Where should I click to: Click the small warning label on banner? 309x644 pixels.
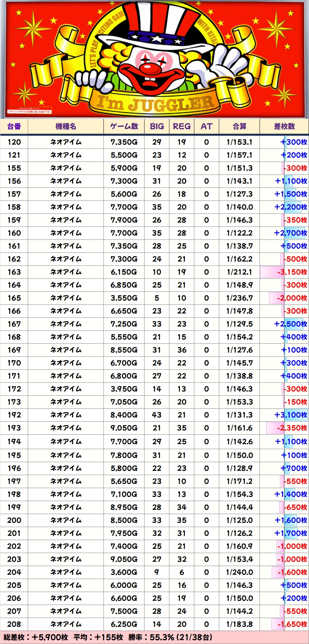pyautogui.click(x=30, y=111)
